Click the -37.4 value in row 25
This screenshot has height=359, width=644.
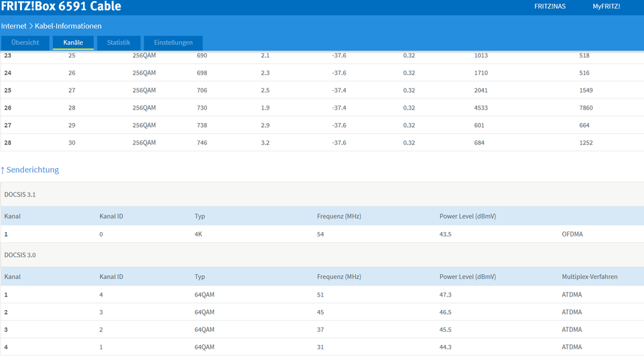click(x=339, y=90)
